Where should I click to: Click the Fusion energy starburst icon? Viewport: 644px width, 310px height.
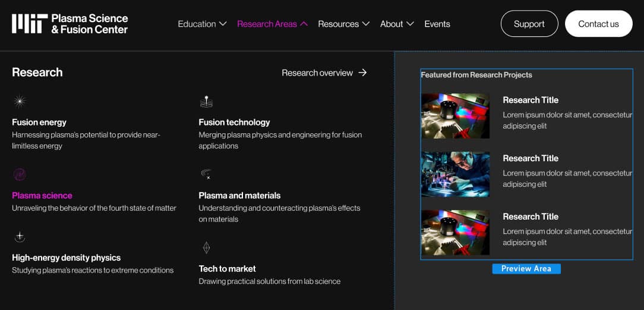(x=20, y=102)
